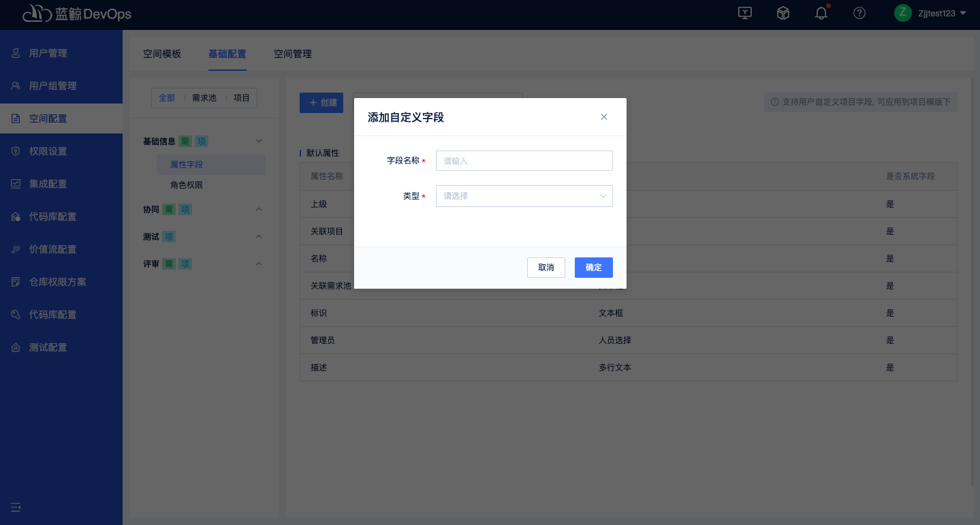980x525 pixels.
Task: Click the 用户管理 sidebar icon
Action: pos(16,53)
